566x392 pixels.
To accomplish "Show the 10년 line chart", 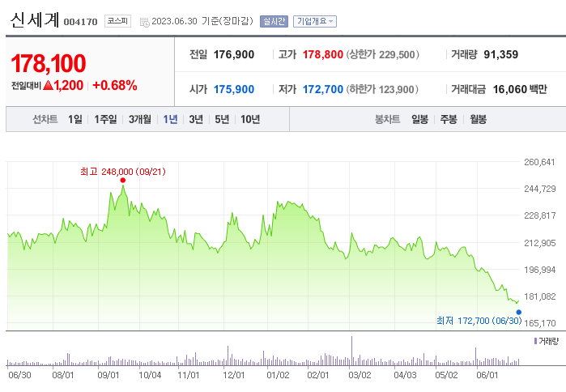I will 250,119.
